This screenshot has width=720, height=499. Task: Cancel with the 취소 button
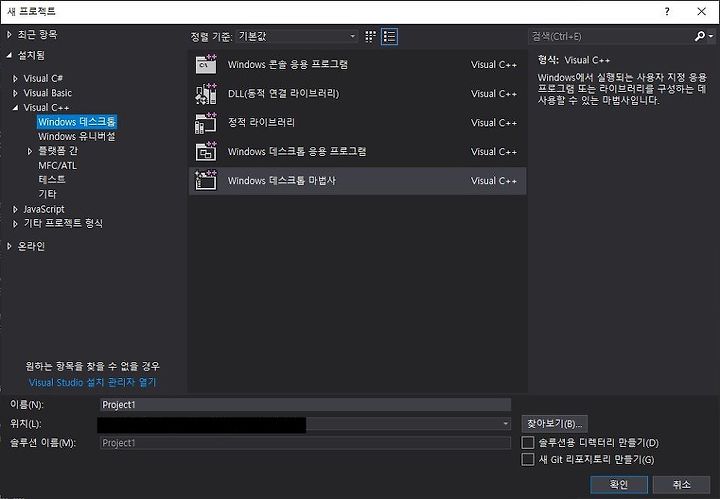click(681, 484)
